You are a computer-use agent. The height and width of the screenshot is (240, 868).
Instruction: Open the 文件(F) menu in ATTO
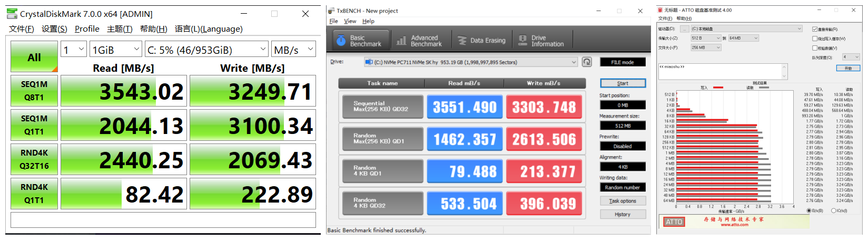[665, 18]
